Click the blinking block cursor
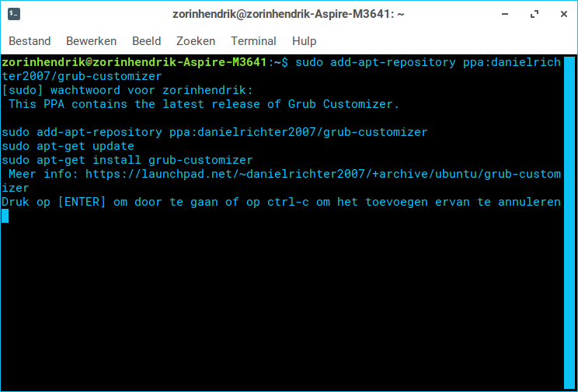 click(5, 216)
